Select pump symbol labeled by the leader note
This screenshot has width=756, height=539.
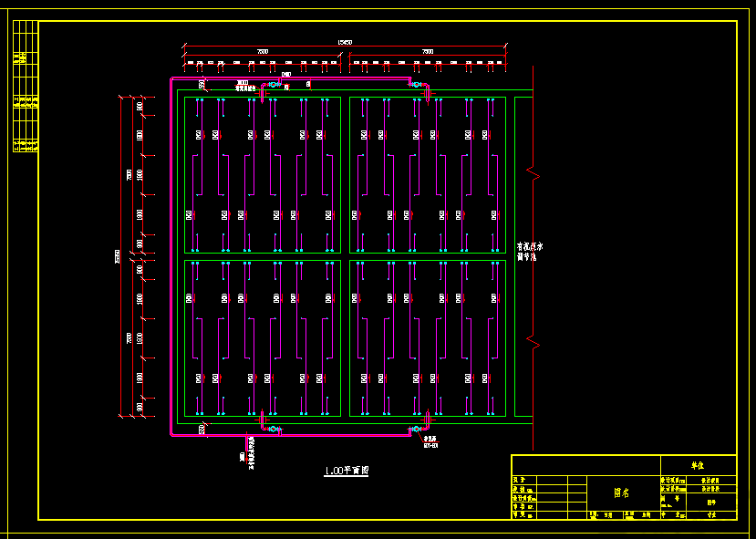click(416, 429)
